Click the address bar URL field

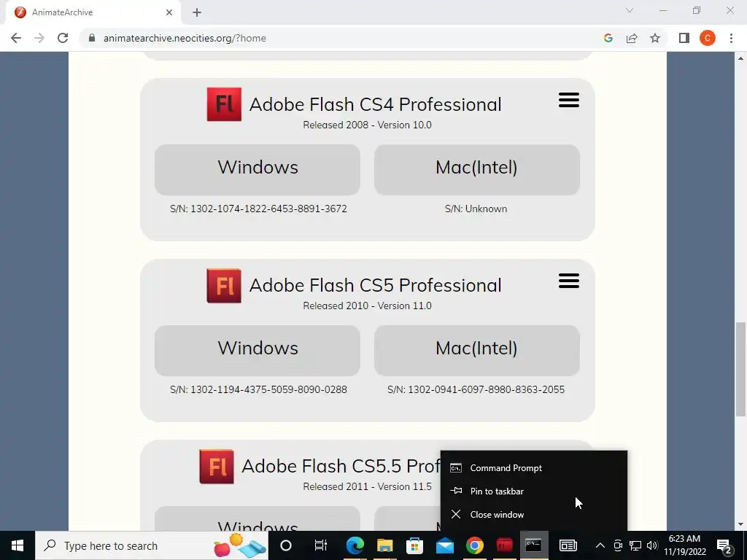click(343, 38)
